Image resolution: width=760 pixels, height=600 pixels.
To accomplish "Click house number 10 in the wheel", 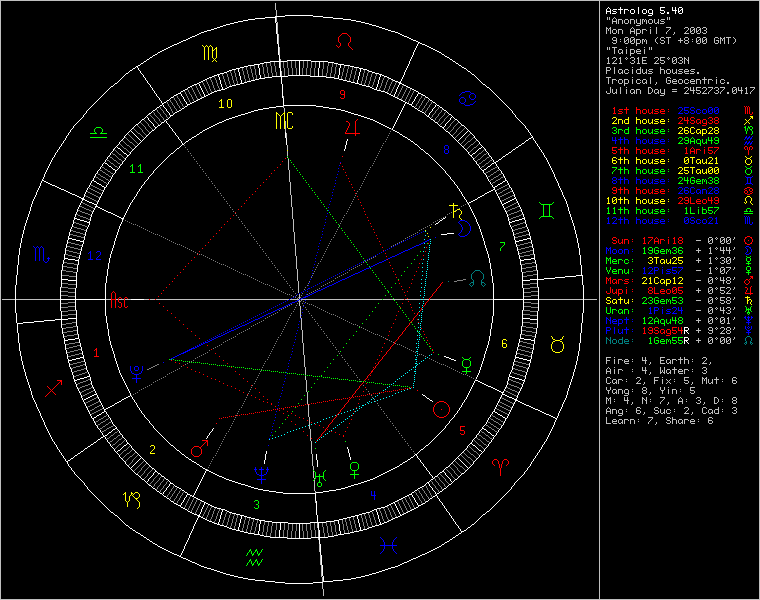I will tap(225, 104).
